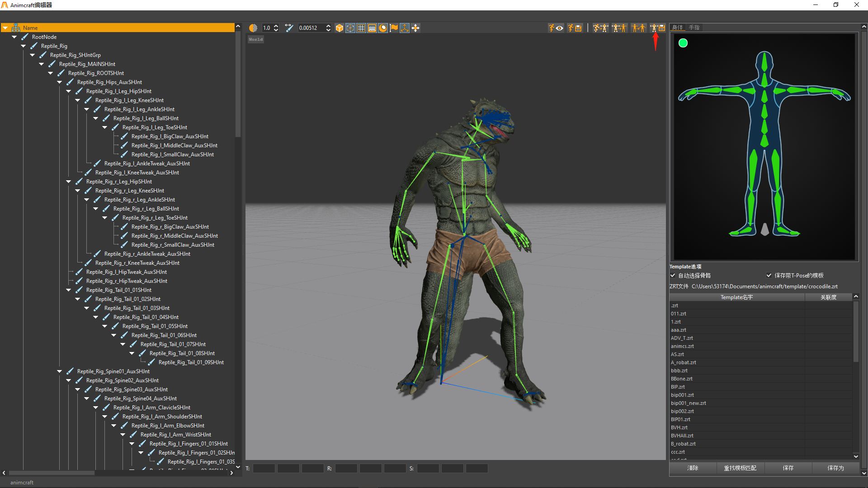This screenshot has height=488, width=868.
Task: Toggle the skeleton axis display icon
Action: pos(405,28)
